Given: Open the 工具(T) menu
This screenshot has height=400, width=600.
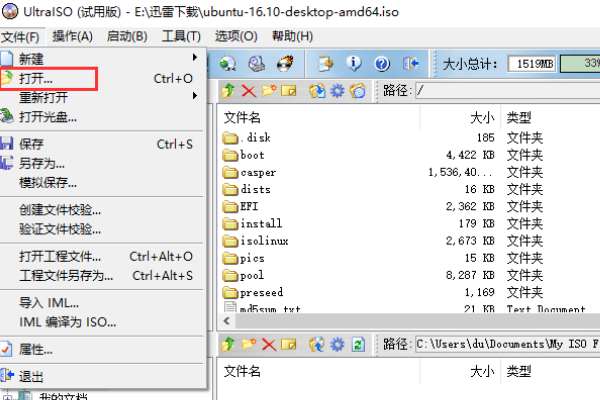Looking at the screenshot, I should coord(181,37).
